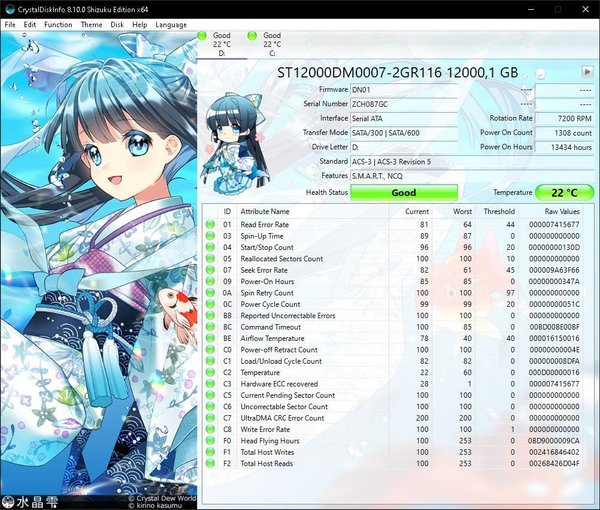The height and width of the screenshot is (510, 600).
Task: Click the green Good health status button
Action: coord(404,192)
